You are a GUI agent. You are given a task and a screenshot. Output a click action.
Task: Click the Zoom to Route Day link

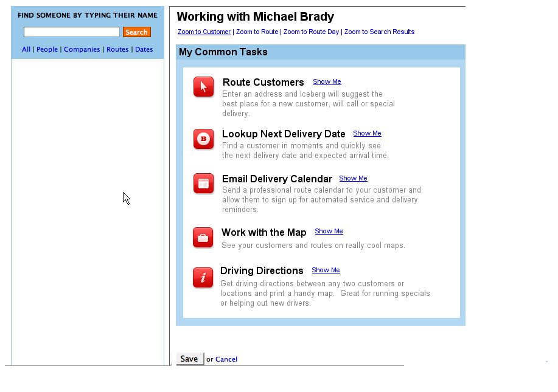click(311, 32)
